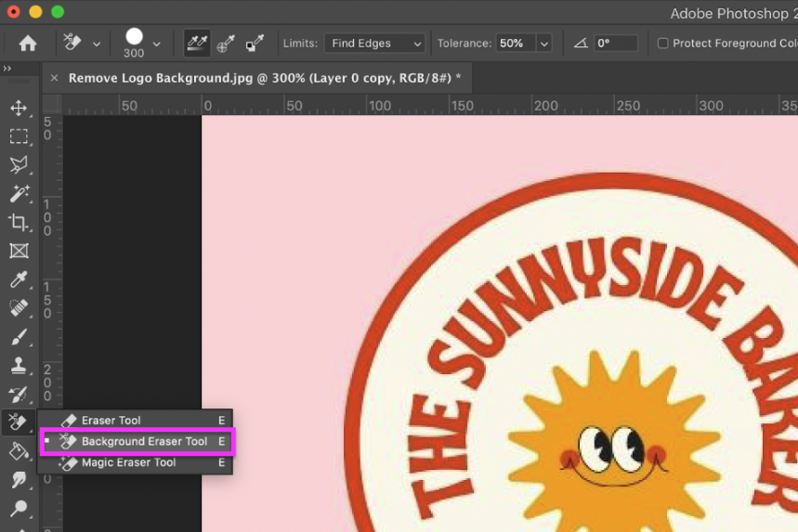
Task: Select the Paint Bucket tool
Action: [19, 451]
